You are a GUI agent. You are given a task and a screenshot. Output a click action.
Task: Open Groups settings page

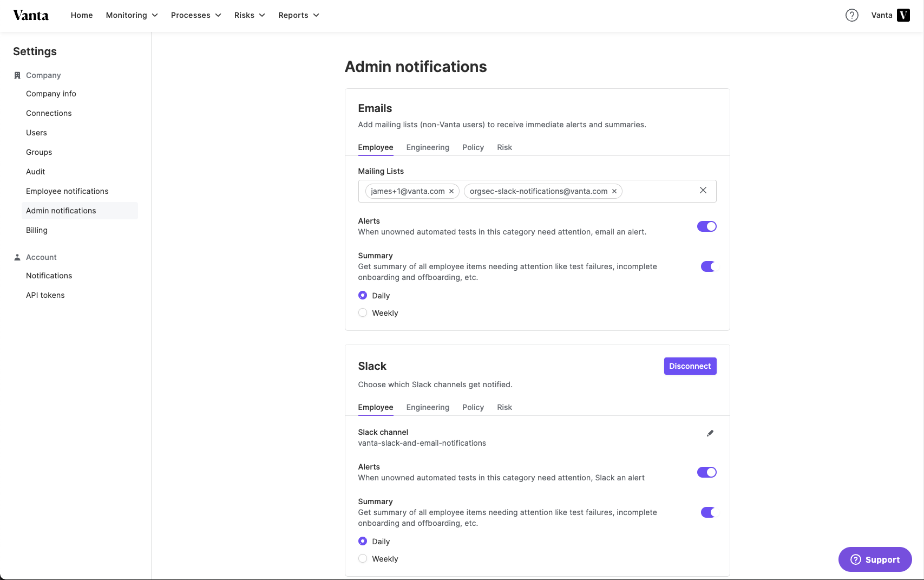(x=39, y=152)
